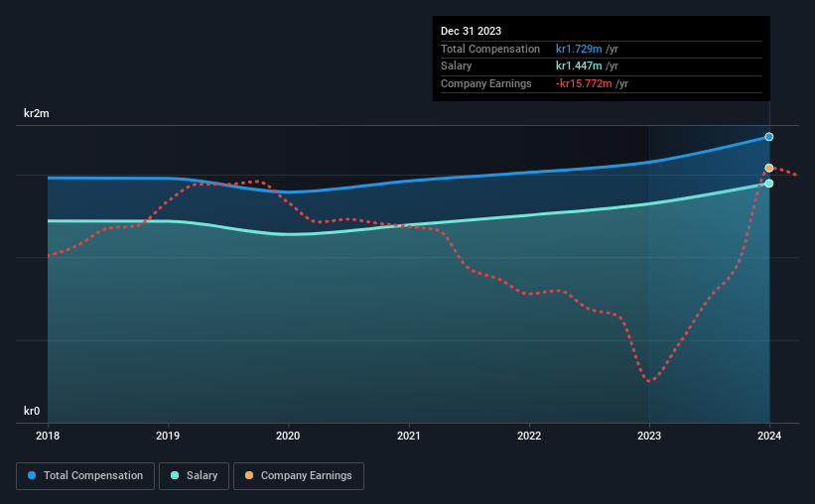Click the kr2m y-axis label
The image size is (815, 504).
coord(37,113)
